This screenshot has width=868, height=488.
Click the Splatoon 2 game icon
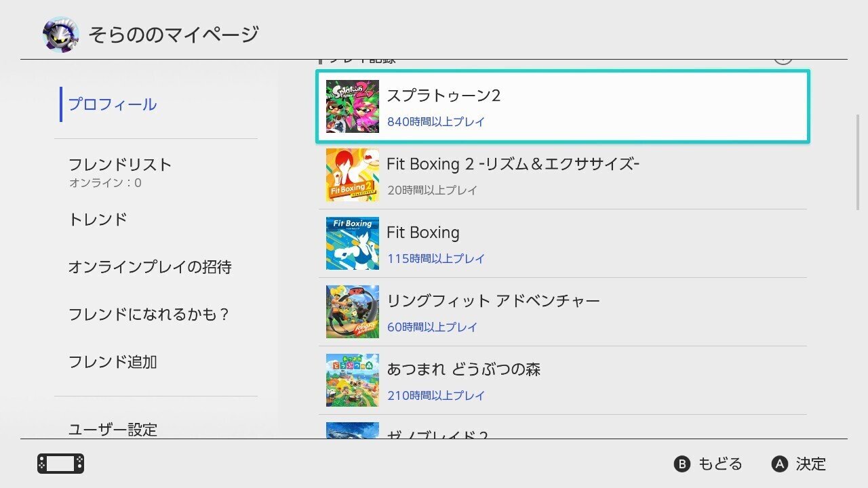click(x=352, y=106)
